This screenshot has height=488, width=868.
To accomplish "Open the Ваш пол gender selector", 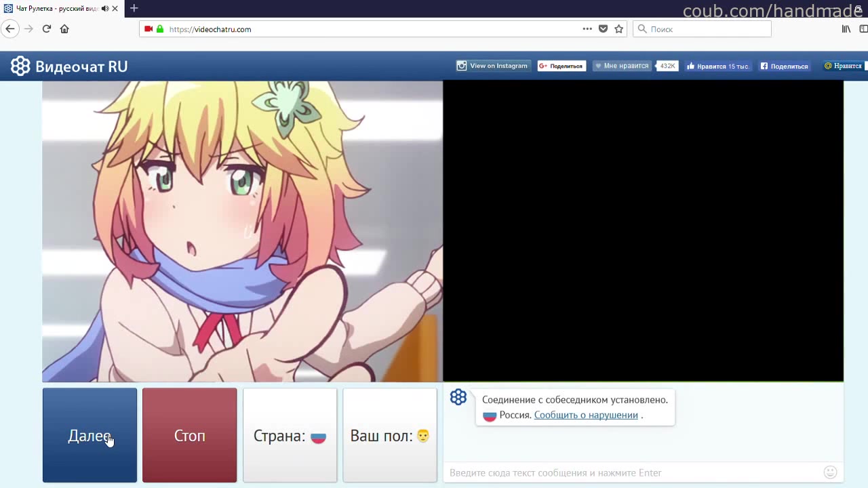I will click(x=390, y=436).
